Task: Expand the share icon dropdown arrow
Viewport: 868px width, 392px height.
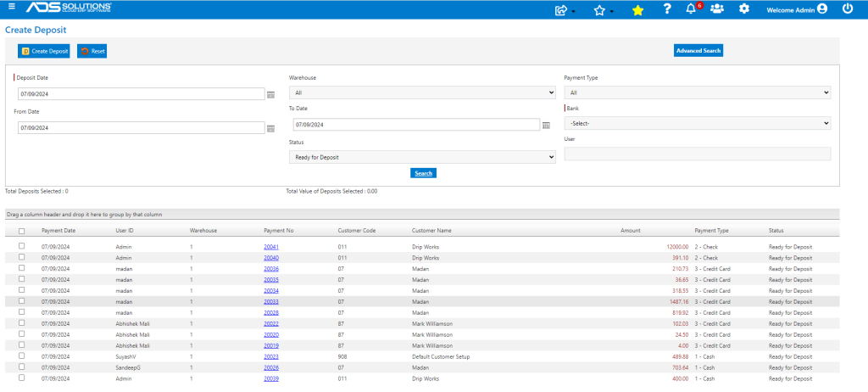Action: click(573, 12)
